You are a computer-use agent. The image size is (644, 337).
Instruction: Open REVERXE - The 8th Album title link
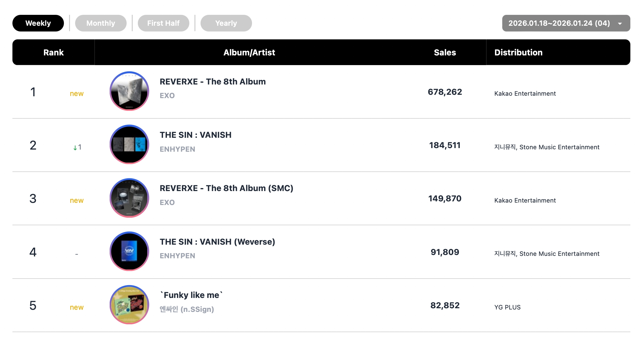tap(213, 82)
